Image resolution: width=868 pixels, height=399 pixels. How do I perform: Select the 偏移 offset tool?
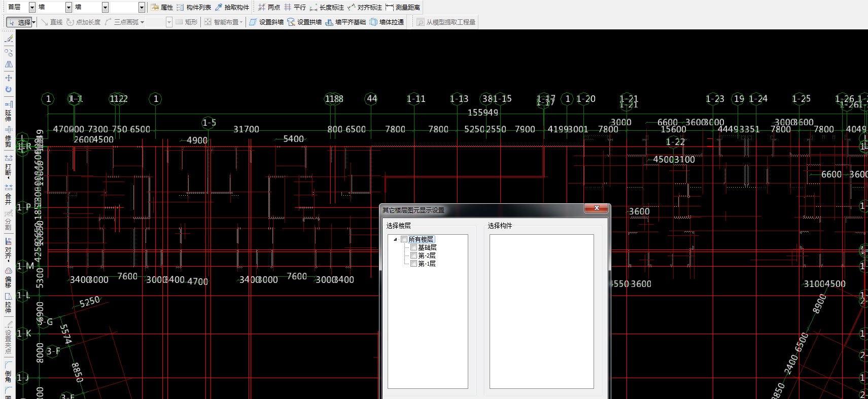coord(9,277)
